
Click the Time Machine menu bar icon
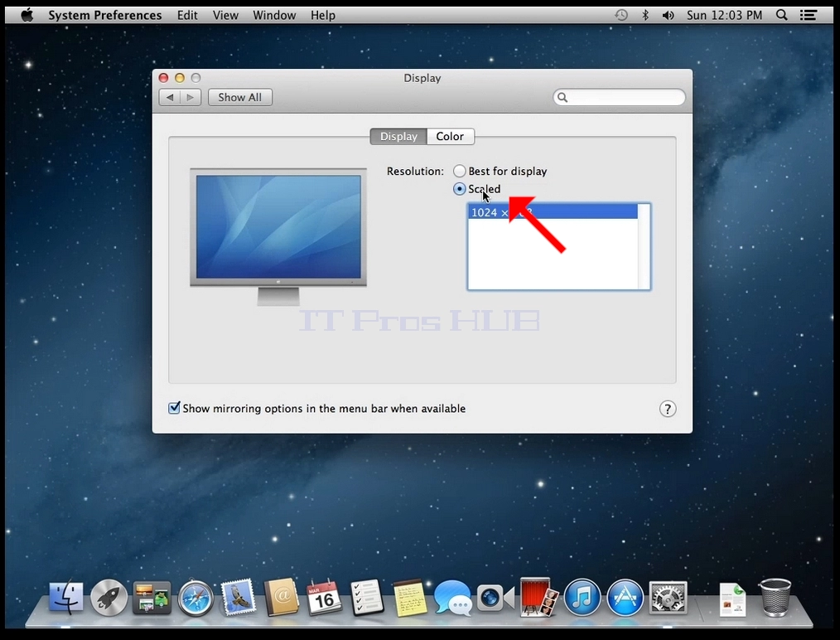click(x=621, y=15)
